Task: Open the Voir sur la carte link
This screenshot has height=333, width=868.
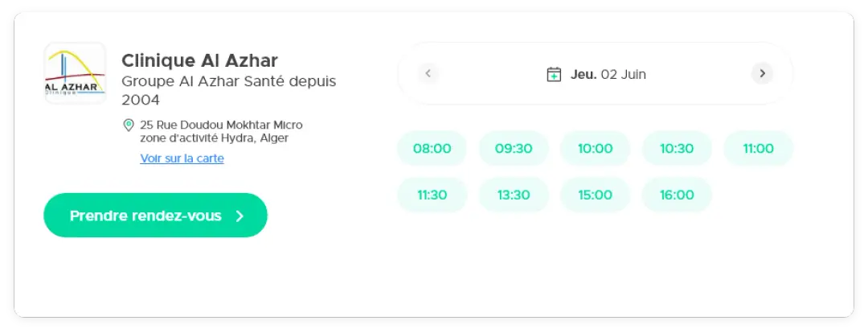Action: (x=182, y=158)
